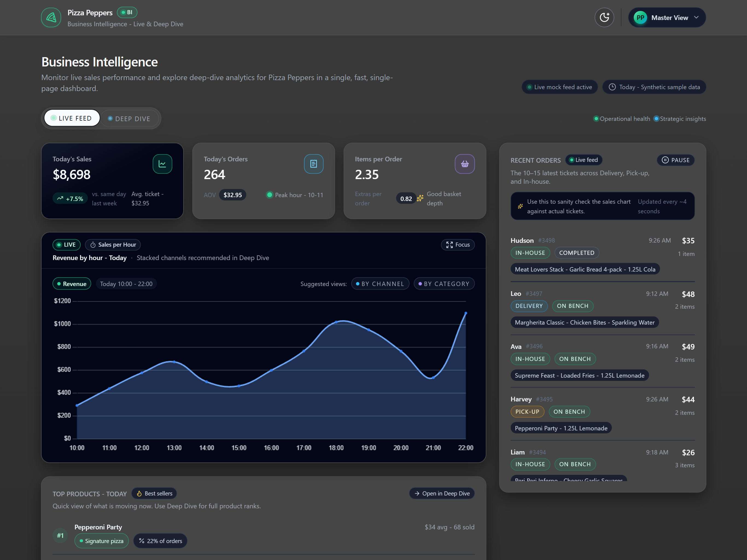Click the Items per Order basket icon
This screenshot has width=747, height=560.
click(465, 164)
